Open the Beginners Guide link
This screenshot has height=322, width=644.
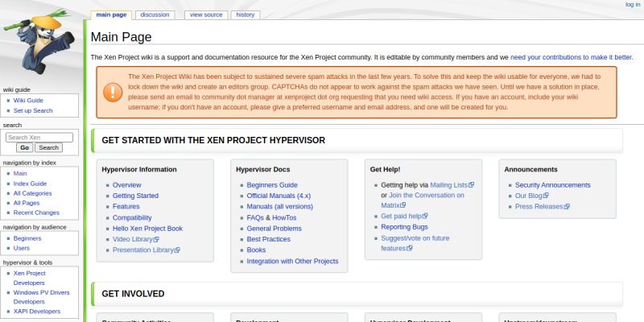(272, 185)
